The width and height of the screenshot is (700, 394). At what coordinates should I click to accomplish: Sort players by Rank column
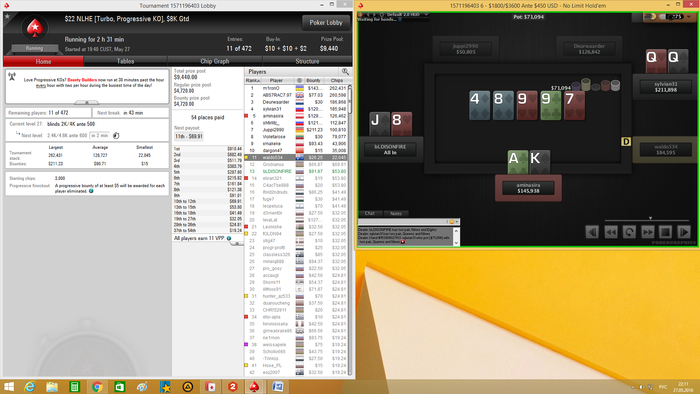[253, 80]
